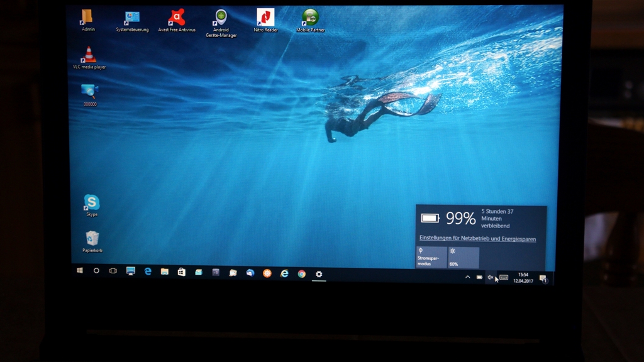This screenshot has width=644, height=362.
Task: Change brightness with the 60% tile
Action: click(464, 258)
